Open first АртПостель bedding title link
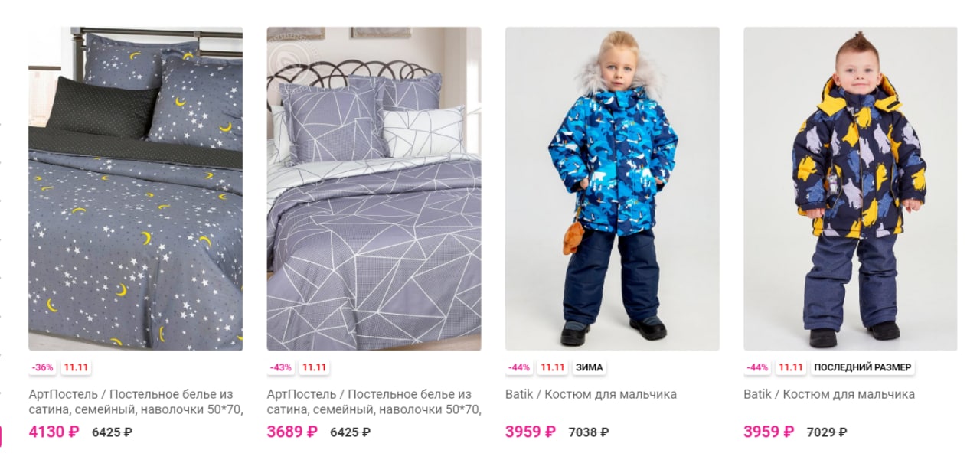 pos(136,402)
